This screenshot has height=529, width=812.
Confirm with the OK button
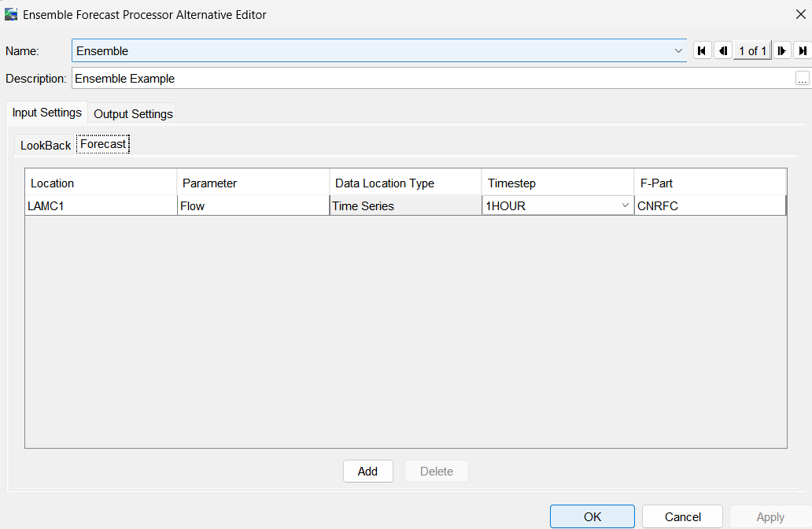click(x=592, y=516)
